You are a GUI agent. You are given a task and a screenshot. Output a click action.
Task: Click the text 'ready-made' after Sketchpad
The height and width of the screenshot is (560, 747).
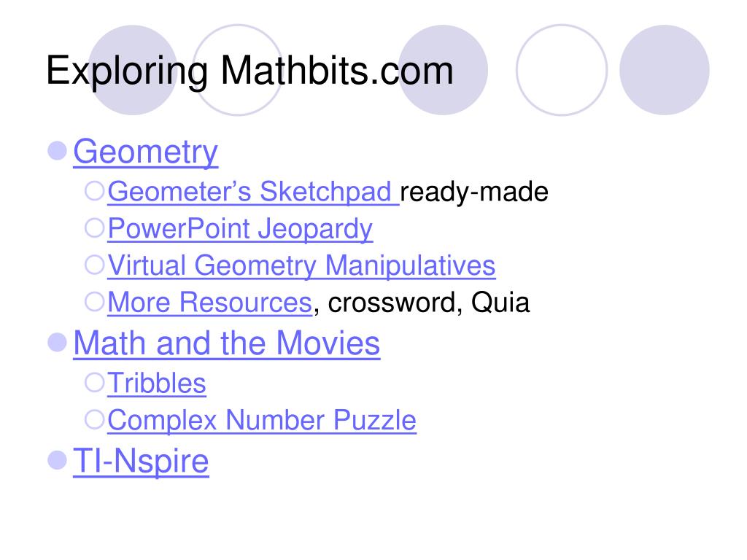coord(474,192)
